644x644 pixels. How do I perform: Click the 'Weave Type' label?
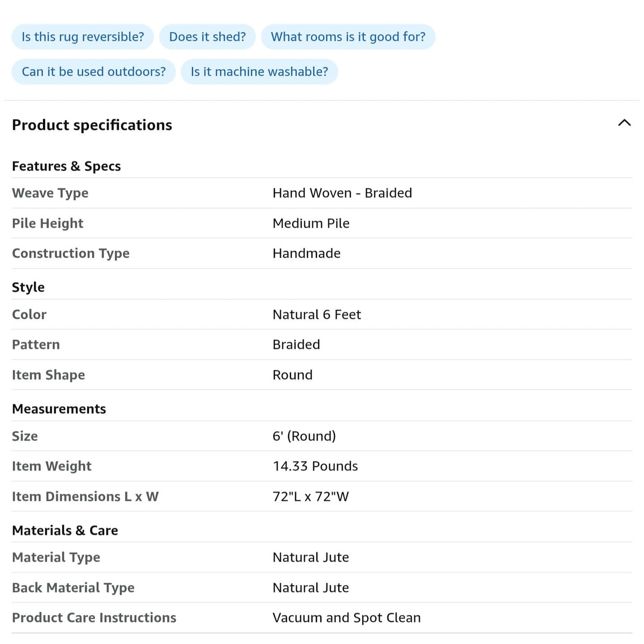click(50, 193)
